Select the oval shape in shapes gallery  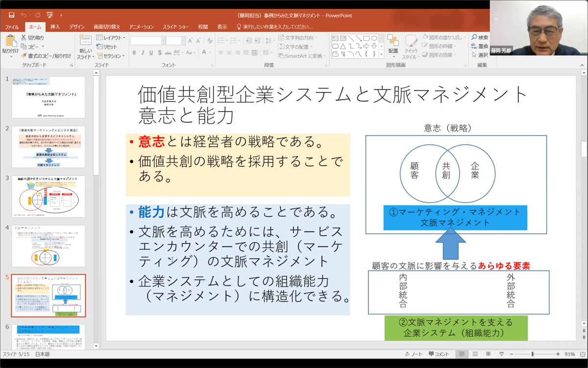374,38
